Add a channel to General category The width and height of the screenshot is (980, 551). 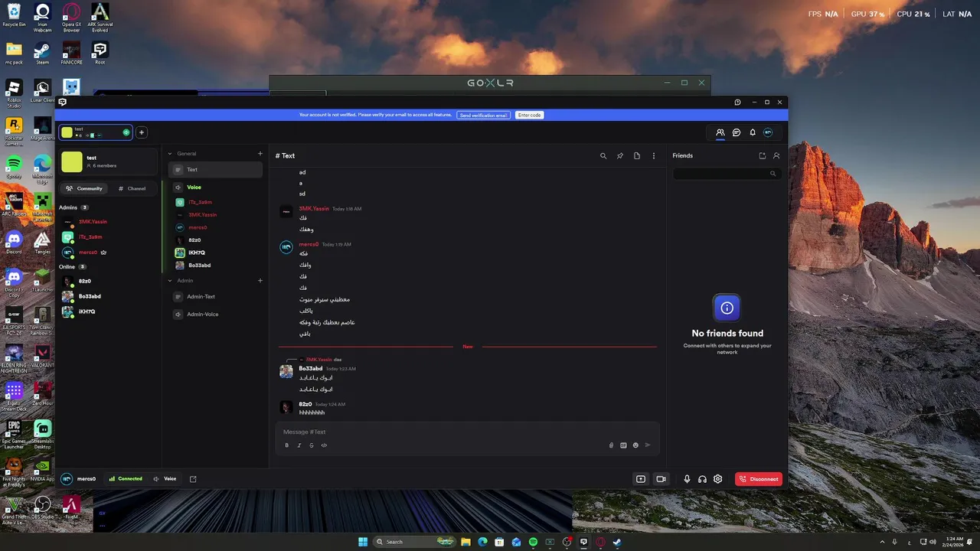pyautogui.click(x=260, y=154)
